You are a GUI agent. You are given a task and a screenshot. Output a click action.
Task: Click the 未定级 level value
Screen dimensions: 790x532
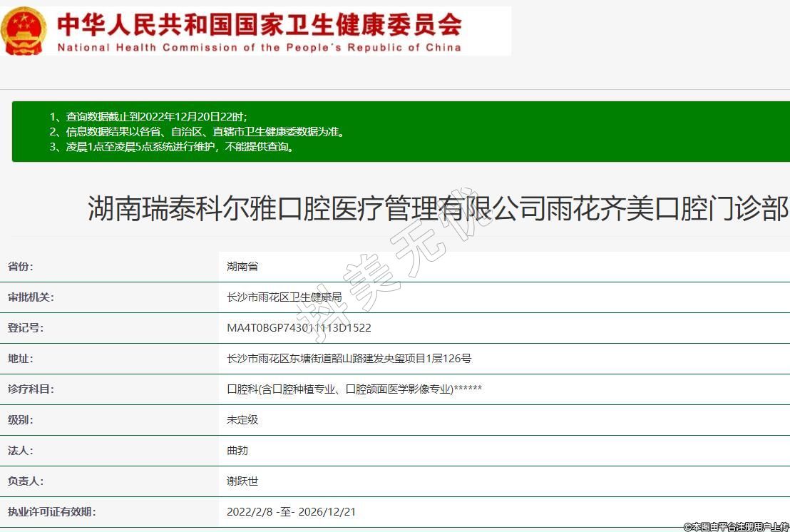click(x=242, y=420)
